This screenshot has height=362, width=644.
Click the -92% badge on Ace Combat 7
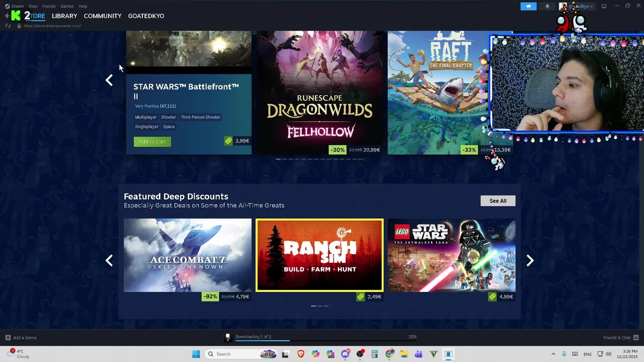point(210,297)
